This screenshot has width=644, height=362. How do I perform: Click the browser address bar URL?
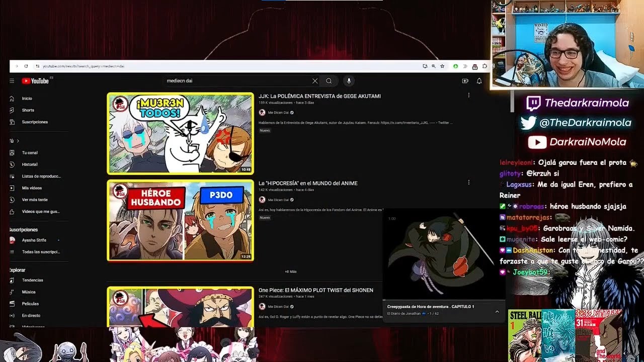84,66
